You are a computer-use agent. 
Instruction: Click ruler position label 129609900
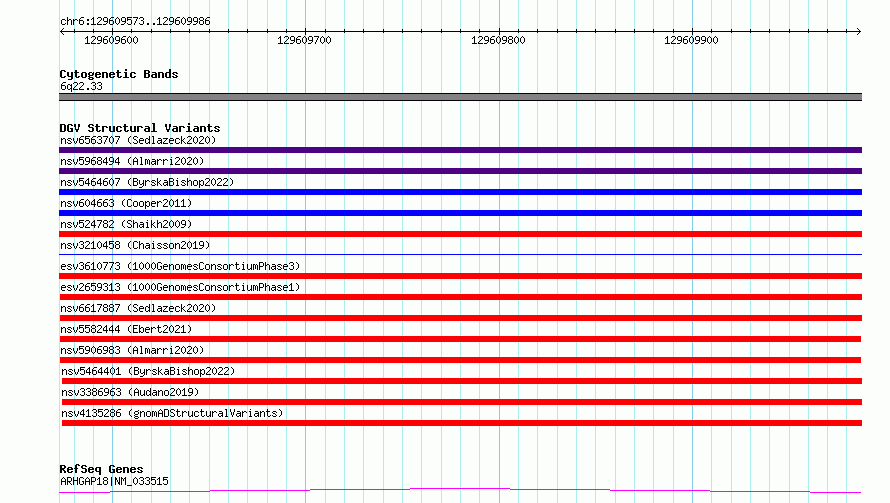[x=691, y=40]
